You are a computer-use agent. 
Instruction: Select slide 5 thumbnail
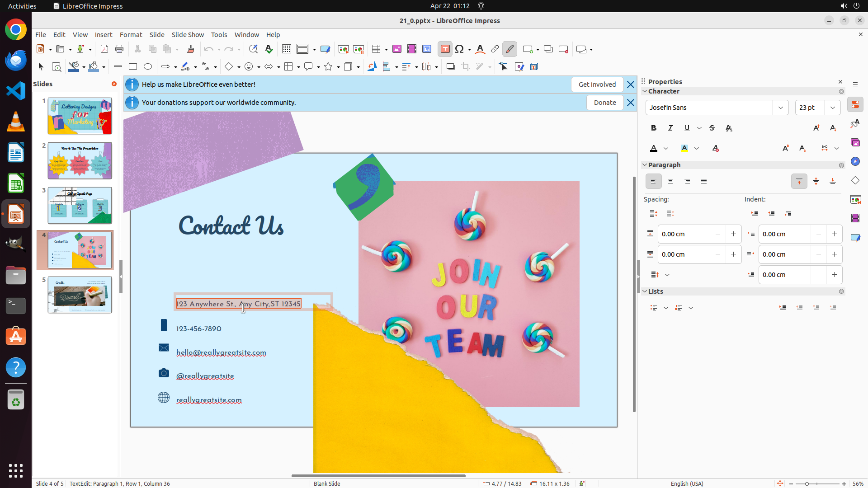80,295
